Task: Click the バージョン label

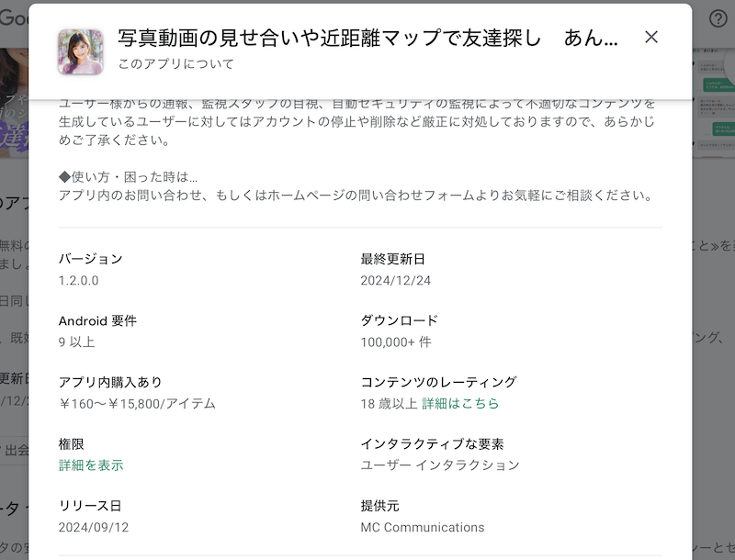Action: 90,259
